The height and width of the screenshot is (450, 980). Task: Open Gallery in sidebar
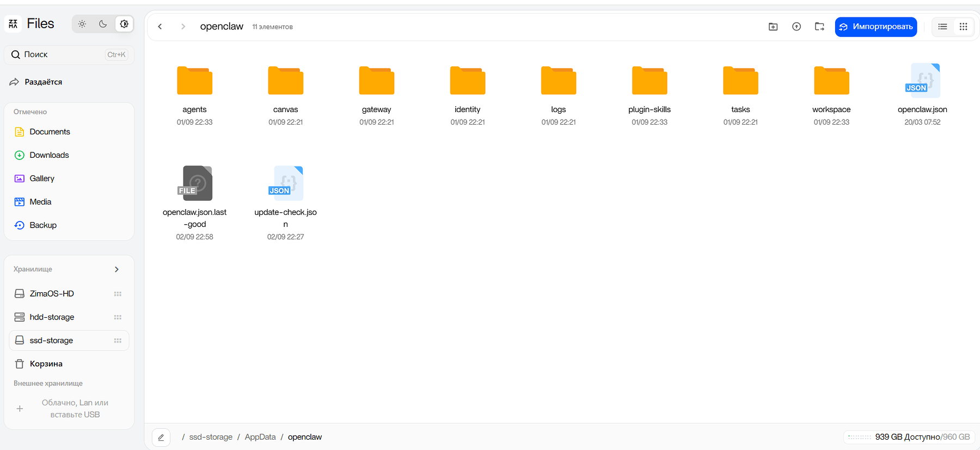(x=34, y=178)
